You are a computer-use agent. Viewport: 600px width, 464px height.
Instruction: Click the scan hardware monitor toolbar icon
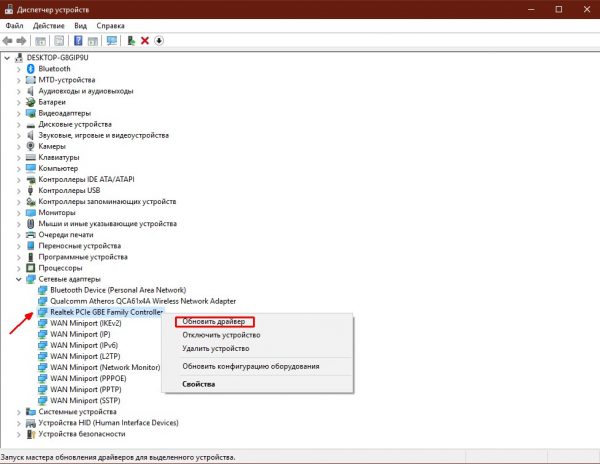click(x=112, y=41)
